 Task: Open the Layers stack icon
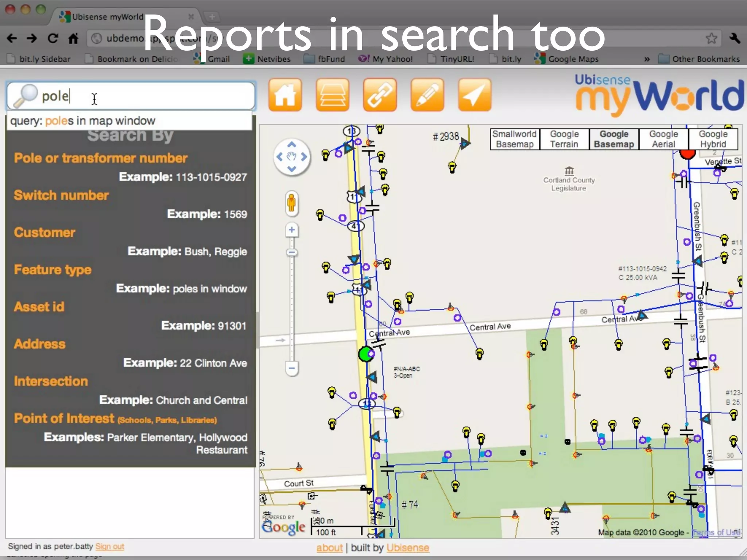332,95
